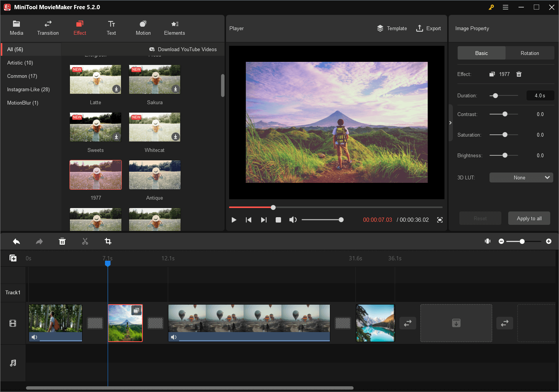Open the 3D LUT dropdown

521,177
